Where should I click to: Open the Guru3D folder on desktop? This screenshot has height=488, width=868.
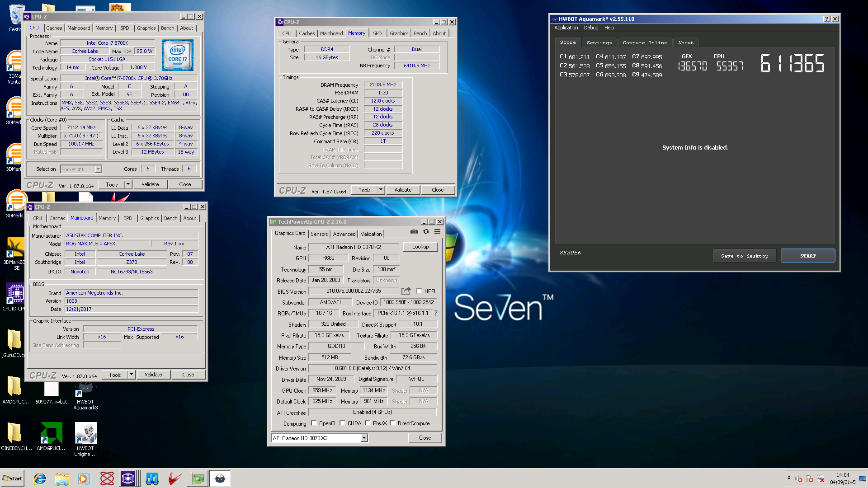14,343
